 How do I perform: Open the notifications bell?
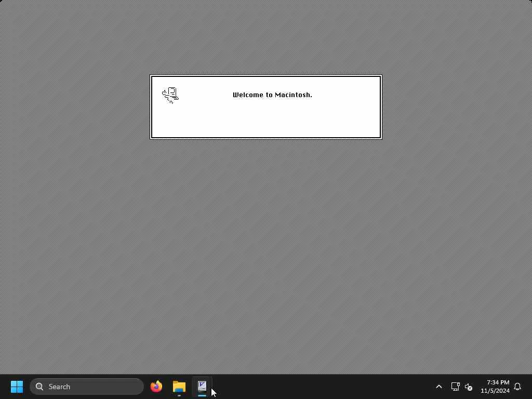coord(517,387)
